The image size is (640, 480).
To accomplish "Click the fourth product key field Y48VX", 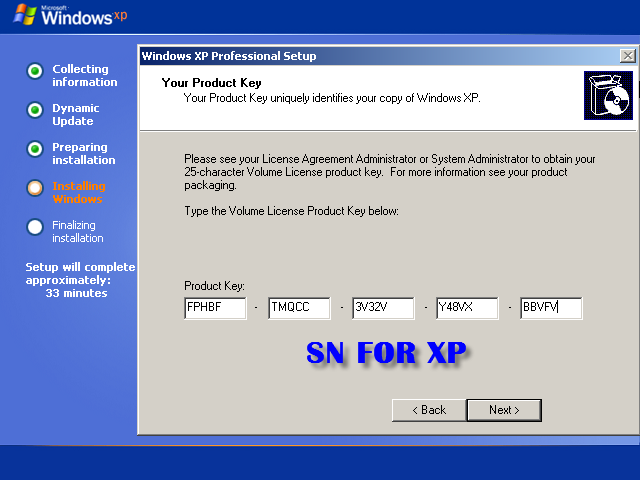I will click(467, 308).
